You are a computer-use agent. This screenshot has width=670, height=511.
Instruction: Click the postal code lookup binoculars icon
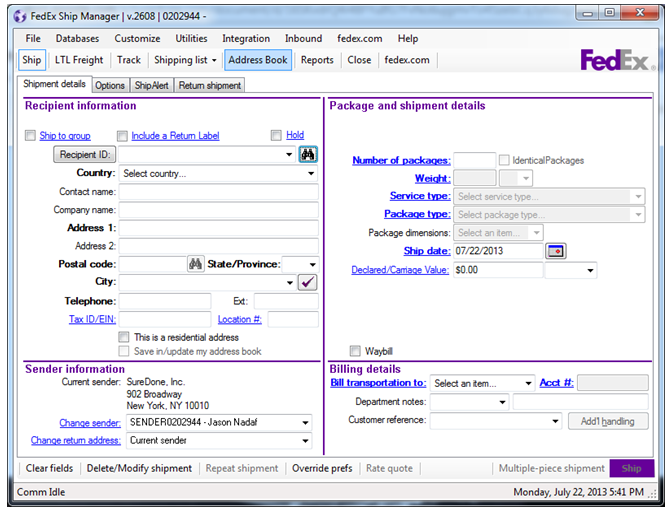[196, 264]
